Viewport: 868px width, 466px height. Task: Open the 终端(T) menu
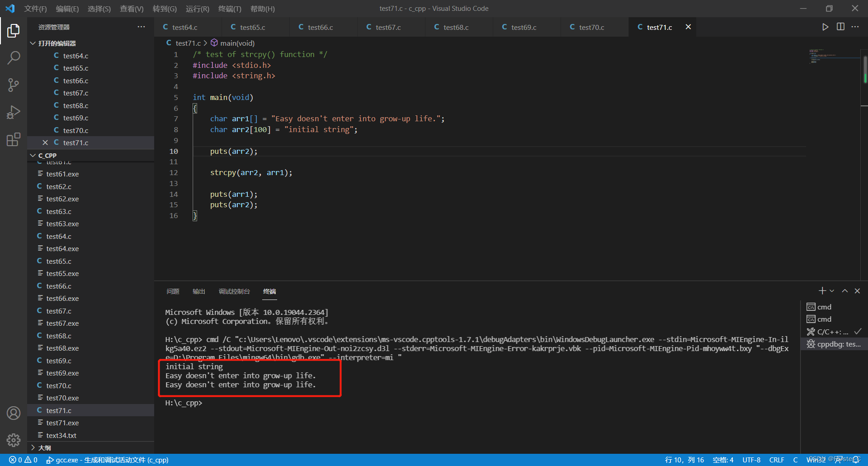point(230,9)
